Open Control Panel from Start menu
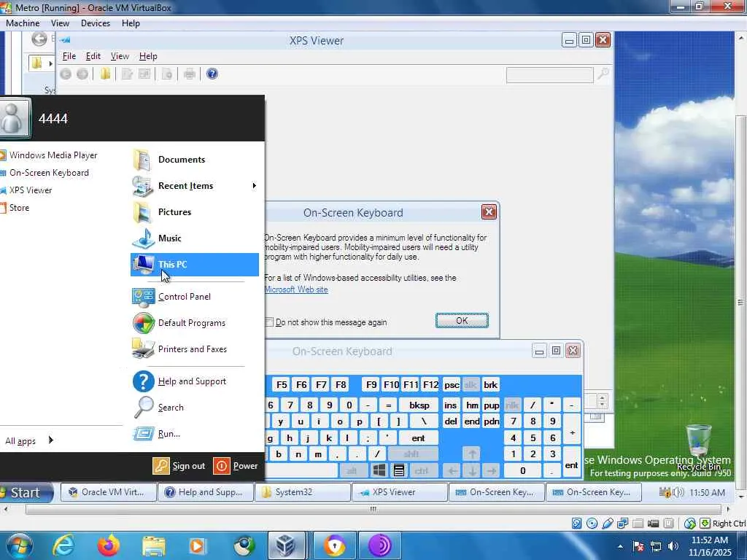Screen dimensions: 747x560 pyautogui.click(x=185, y=297)
